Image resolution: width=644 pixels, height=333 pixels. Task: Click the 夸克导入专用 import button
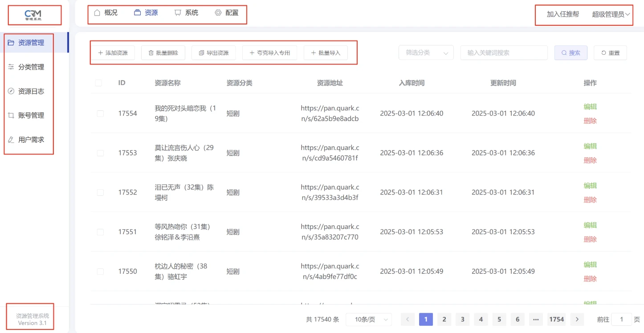click(269, 52)
